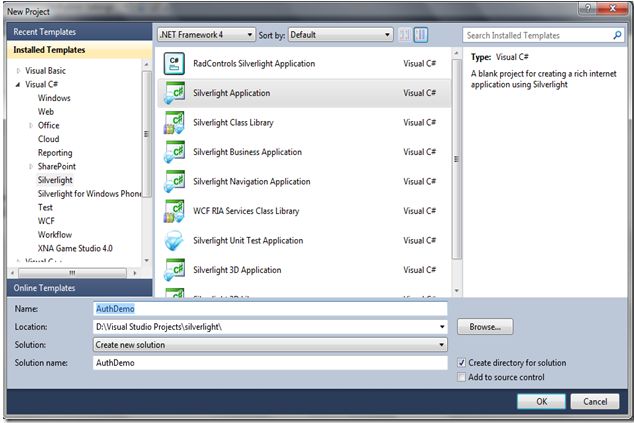This screenshot has height=423, width=634.
Task: Open the Installed Templates section
Action: 79,50
